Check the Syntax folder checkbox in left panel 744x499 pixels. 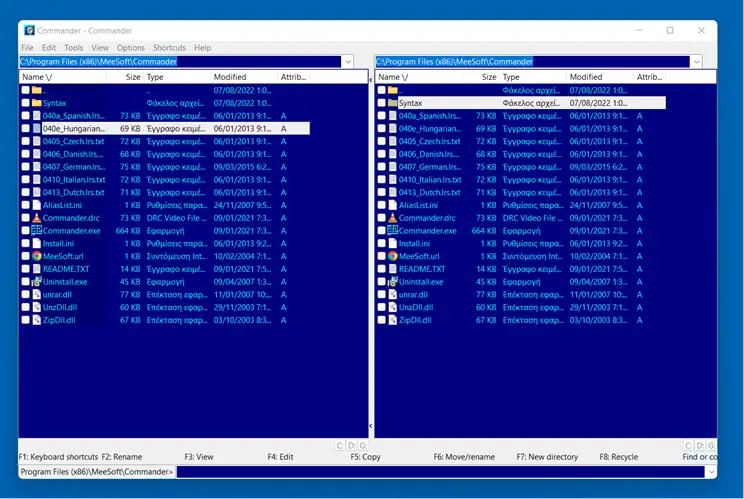[26, 103]
